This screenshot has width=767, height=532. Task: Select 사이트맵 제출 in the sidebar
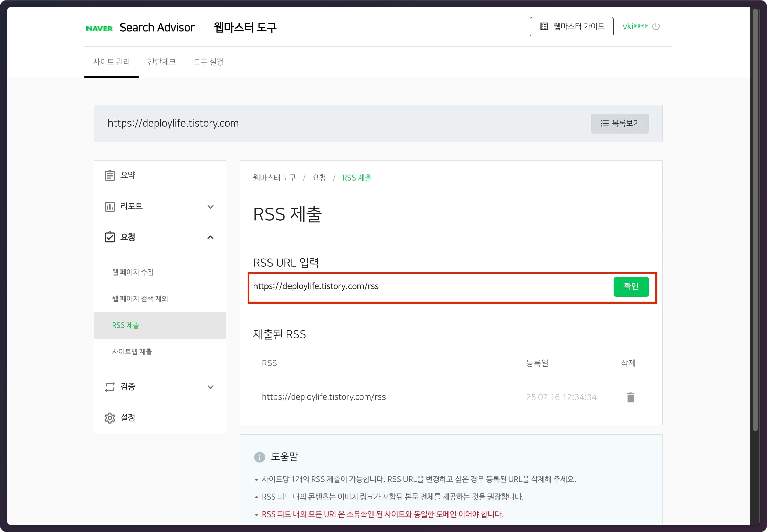(133, 351)
